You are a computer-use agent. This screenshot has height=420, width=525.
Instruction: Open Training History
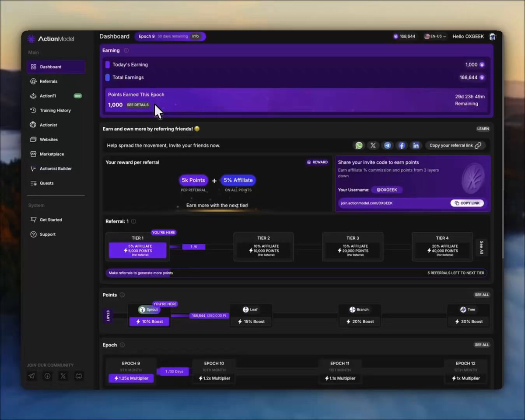pos(56,110)
